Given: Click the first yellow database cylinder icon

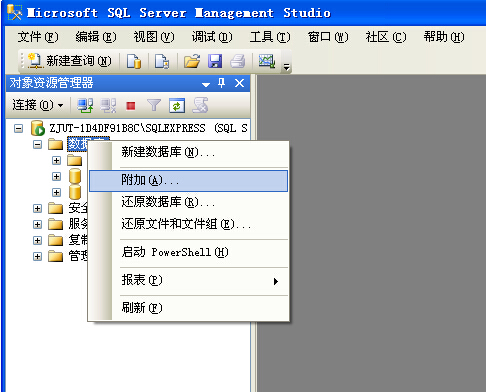Looking at the screenshot, I should click(75, 176).
